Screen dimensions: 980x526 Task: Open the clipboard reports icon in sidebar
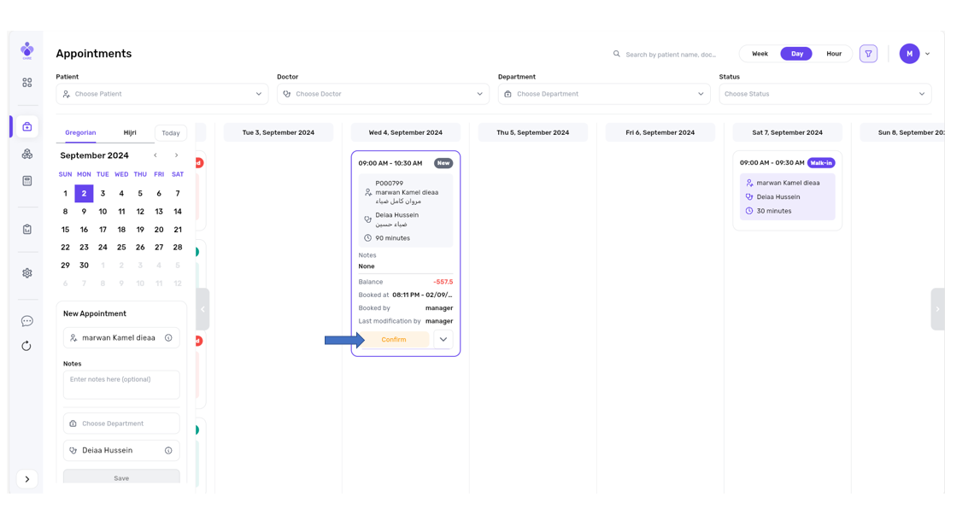(27, 229)
